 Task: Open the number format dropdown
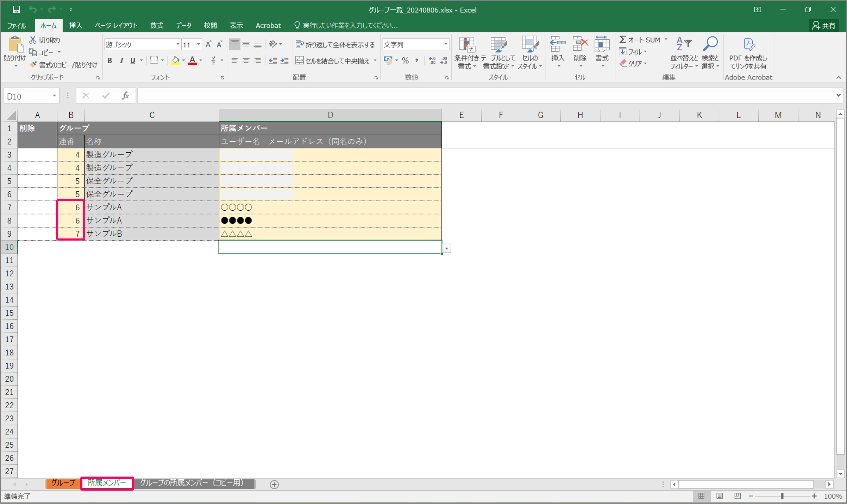[x=446, y=44]
